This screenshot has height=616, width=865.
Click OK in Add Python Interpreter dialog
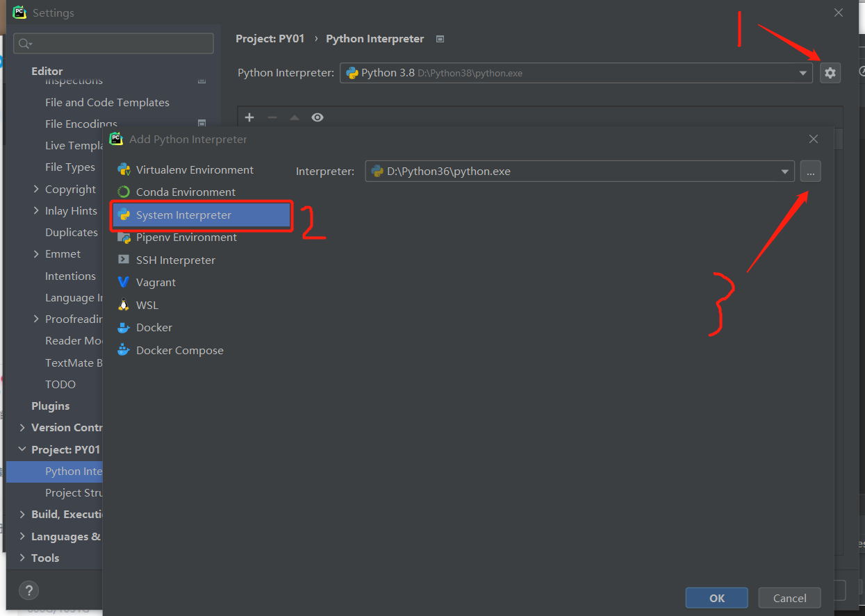(x=717, y=598)
